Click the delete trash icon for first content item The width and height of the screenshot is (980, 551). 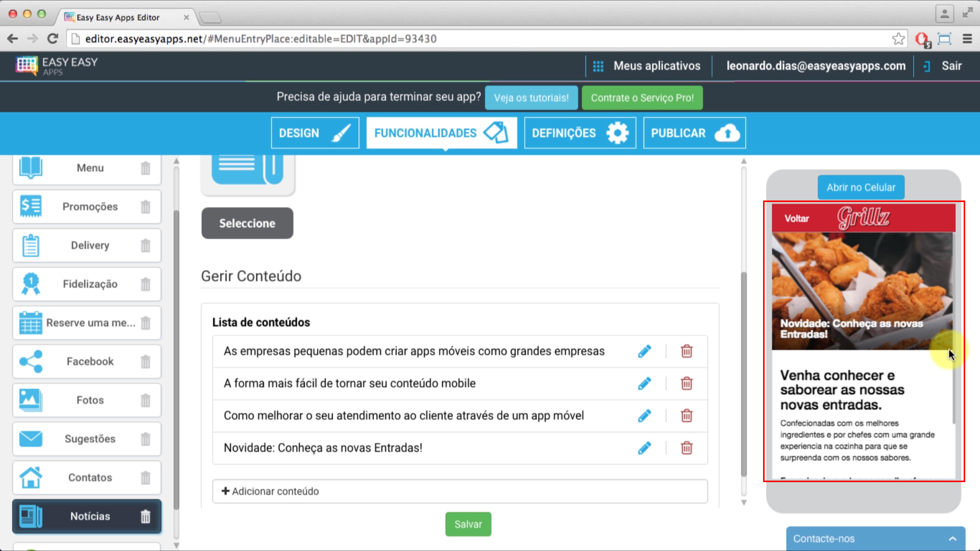pyautogui.click(x=687, y=350)
